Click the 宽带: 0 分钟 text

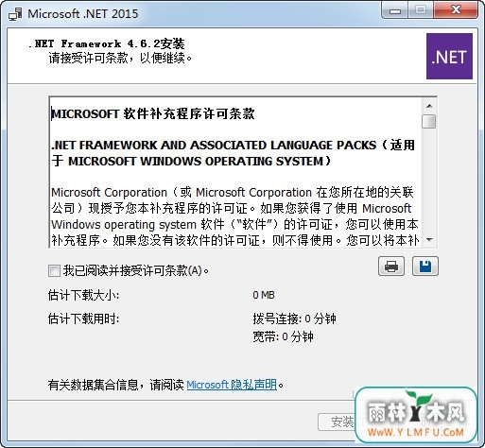(x=283, y=336)
